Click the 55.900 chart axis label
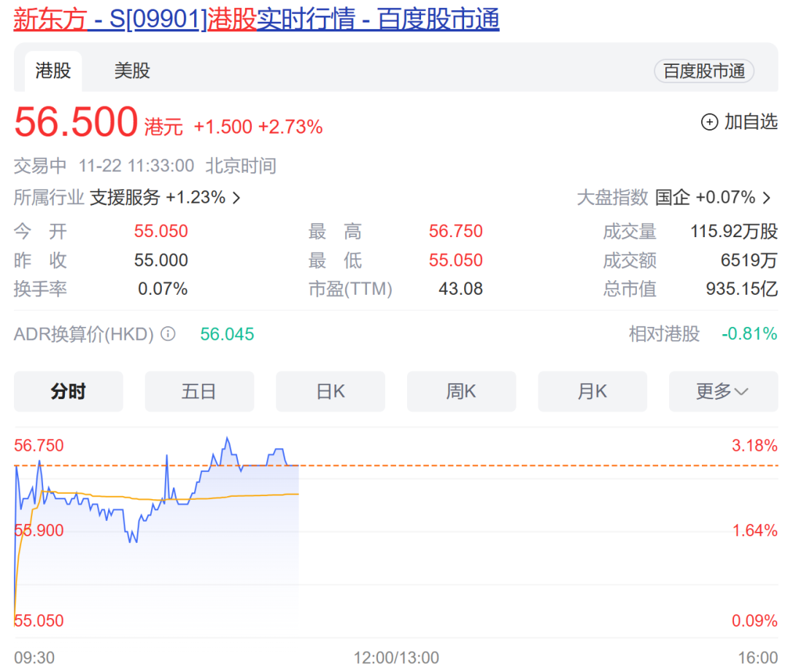Image resolution: width=788 pixels, height=672 pixels. (x=39, y=530)
